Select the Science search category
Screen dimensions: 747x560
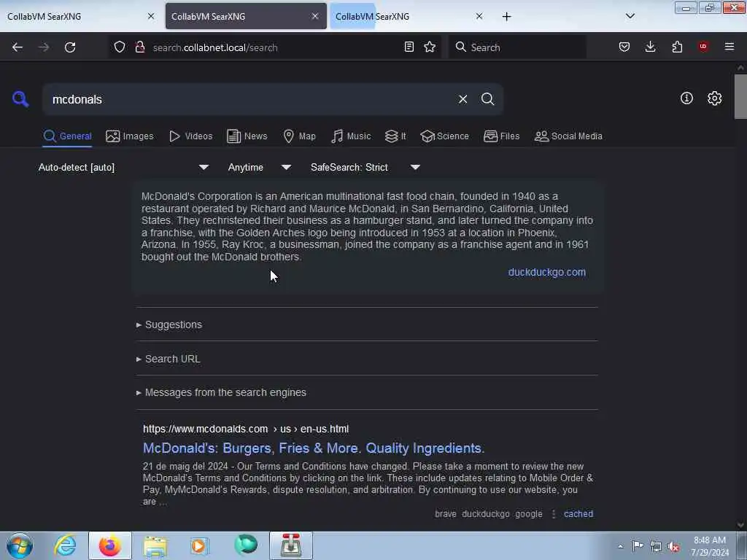[x=444, y=136]
